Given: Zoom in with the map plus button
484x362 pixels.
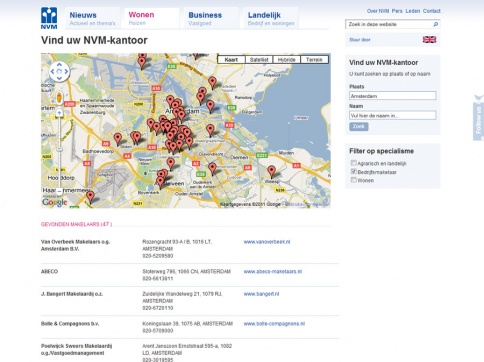Looking at the screenshot, I should pos(59,113).
